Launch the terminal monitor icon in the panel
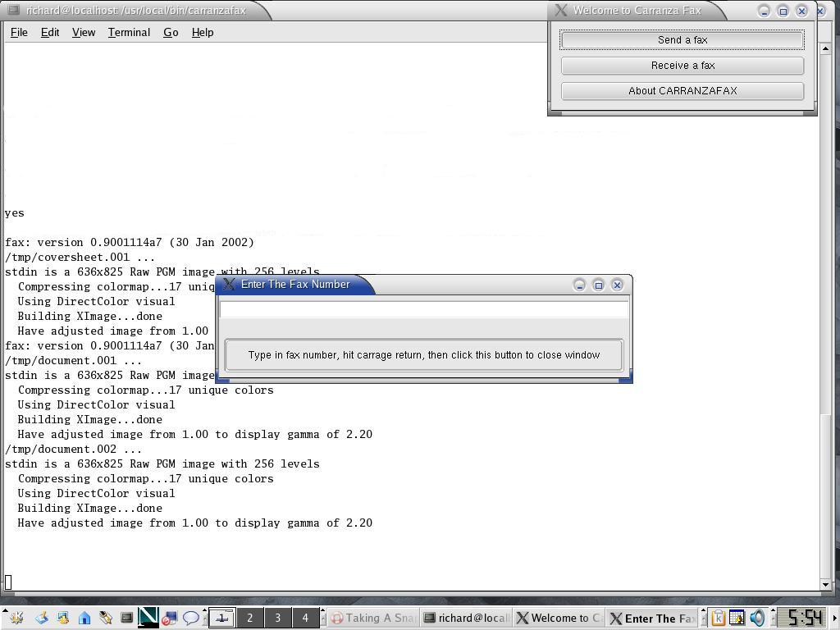The width and height of the screenshot is (840, 630). [x=126, y=618]
